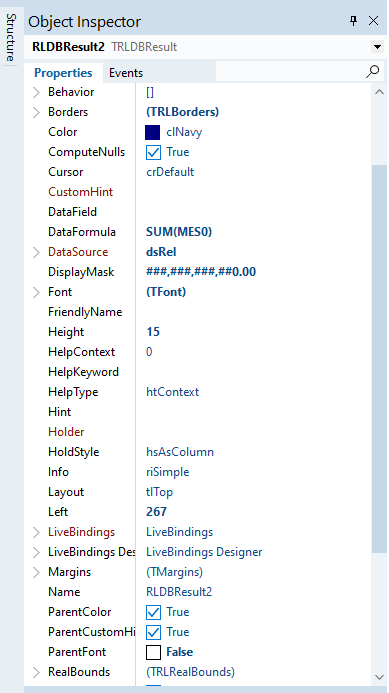389x693 pixels.
Task: Edit the Left value 267
Action: click(x=156, y=512)
